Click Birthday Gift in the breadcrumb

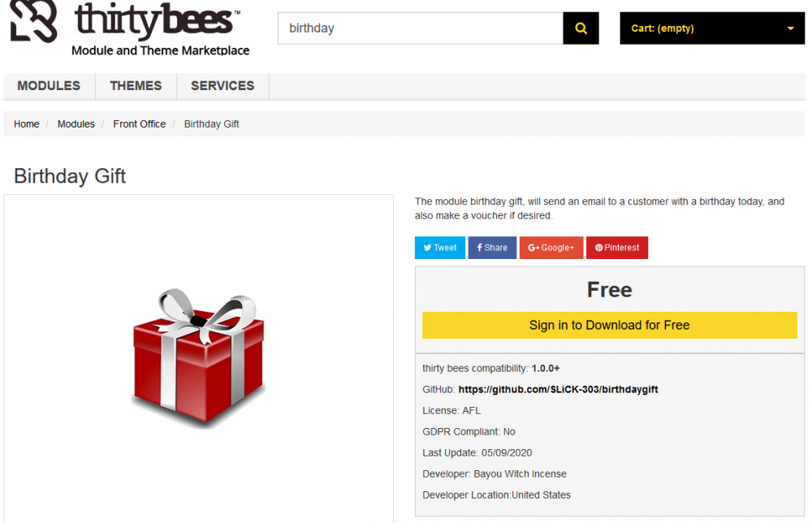pyautogui.click(x=211, y=124)
